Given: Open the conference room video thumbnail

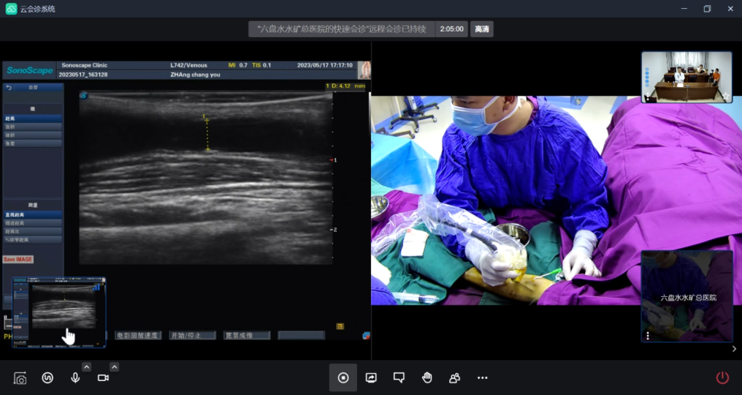Looking at the screenshot, I should tap(687, 77).
